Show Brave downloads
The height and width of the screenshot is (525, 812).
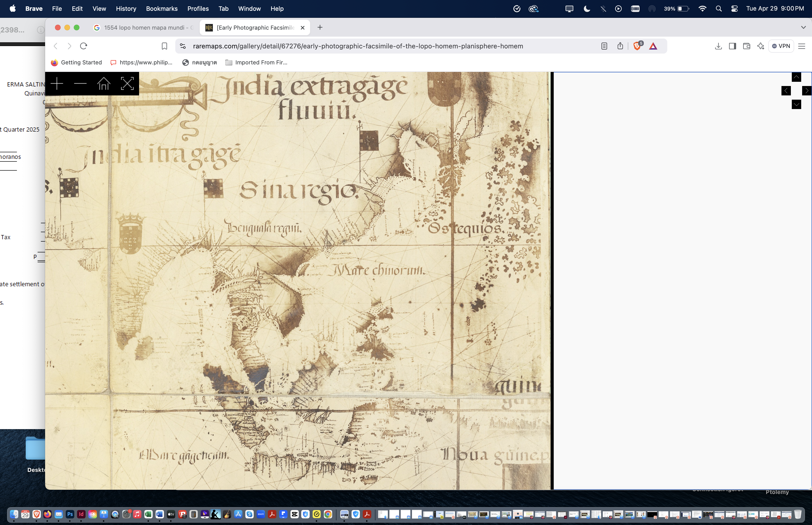pos(718,46)
